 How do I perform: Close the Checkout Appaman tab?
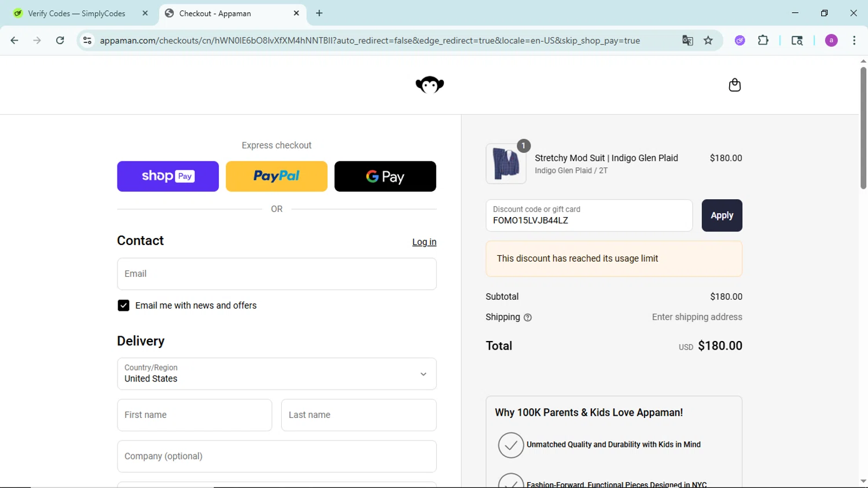(296, 13)
